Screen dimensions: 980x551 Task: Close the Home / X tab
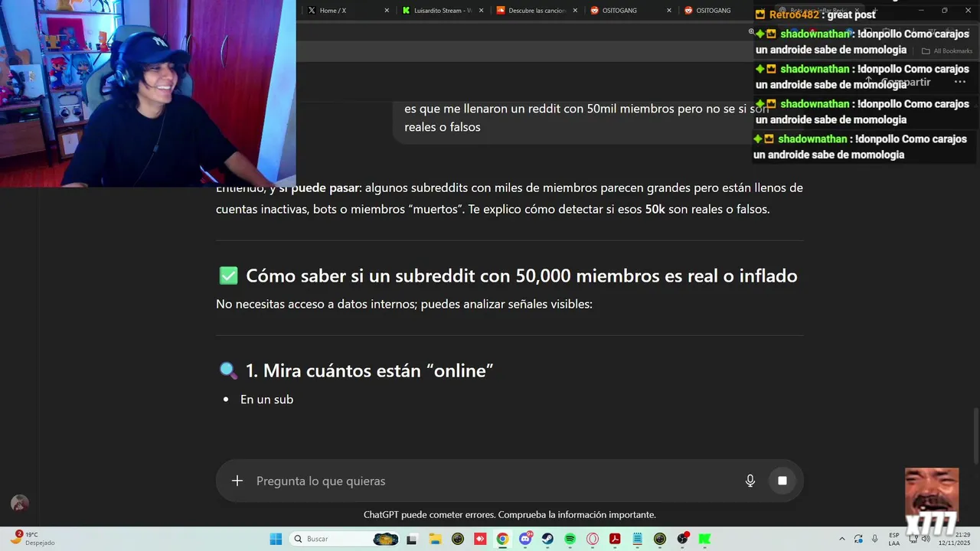387,11
